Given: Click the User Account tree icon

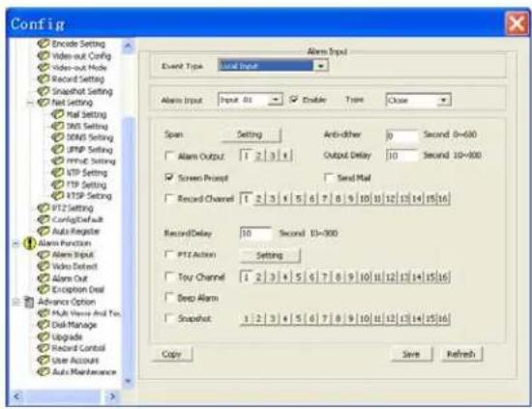Looking at the screenshot, I should click(x=44, y=360).
